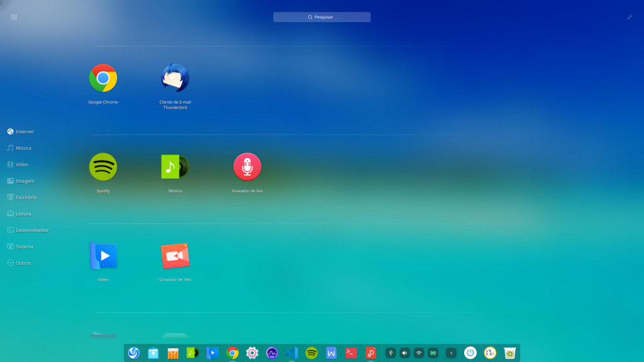Image resolution: width=644 pixels, height=362 pixels.
Task: Open the trash in the dock
Action: coord(509,353)
